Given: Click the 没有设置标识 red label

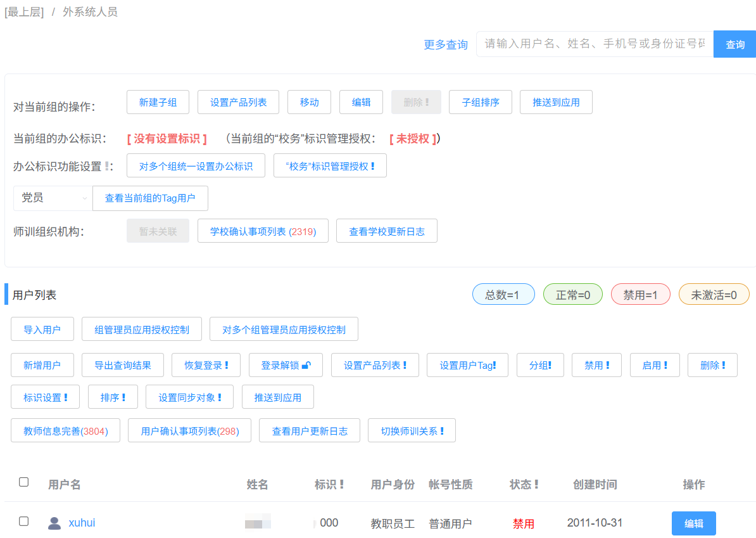Looking at the screenshot, I should 167,139.
